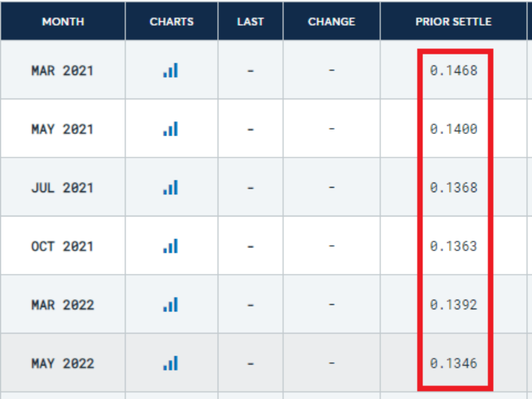532x399 pixels.
Task: Open the chart icon for OCT 2021
Action: [x=171, y=246]
